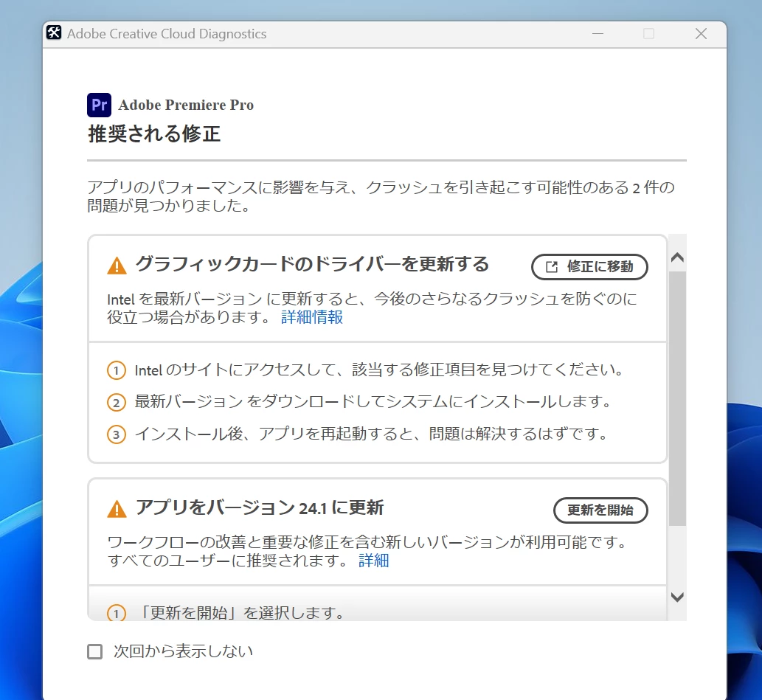762x700 pixels.
Task: Click the circled number 1 for the Intel site step
Action: (x=116, y=370)
